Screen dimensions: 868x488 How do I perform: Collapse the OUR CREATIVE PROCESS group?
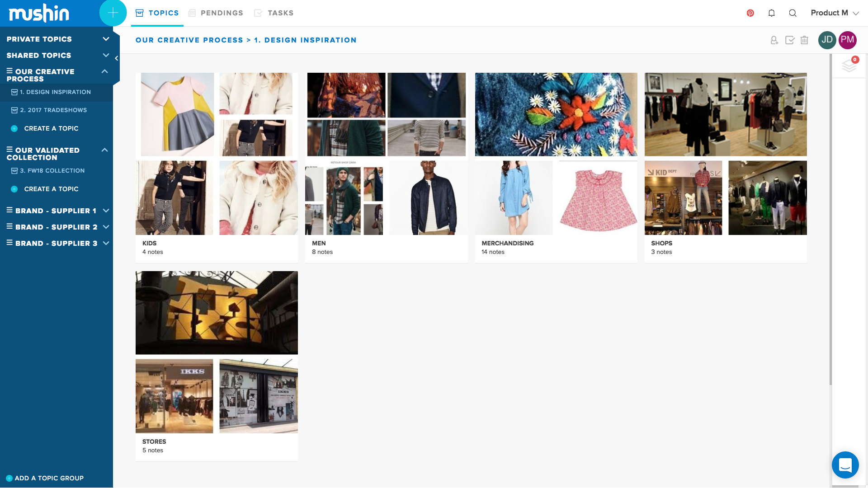coord(105,71)
